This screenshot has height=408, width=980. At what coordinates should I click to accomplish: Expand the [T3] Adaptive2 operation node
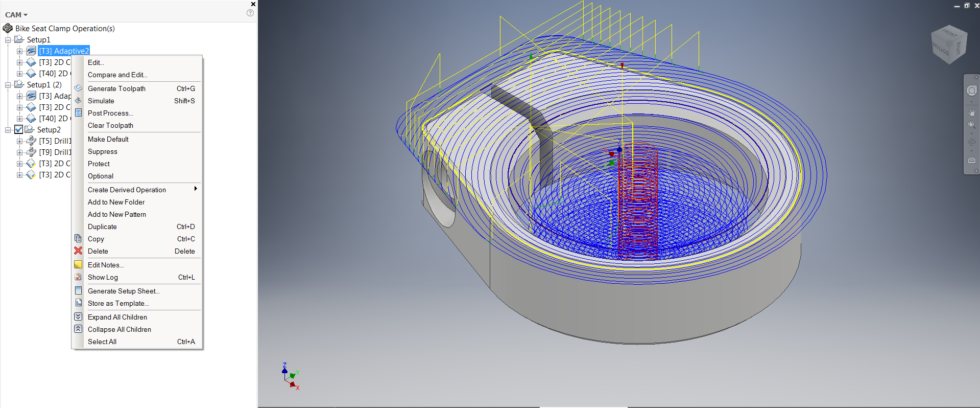pos(19,51)
